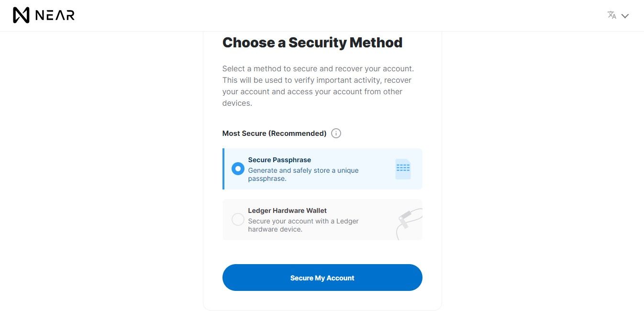644x311 pixels.
Task: Click the passphrase document icon
Action: pos(403,169)
